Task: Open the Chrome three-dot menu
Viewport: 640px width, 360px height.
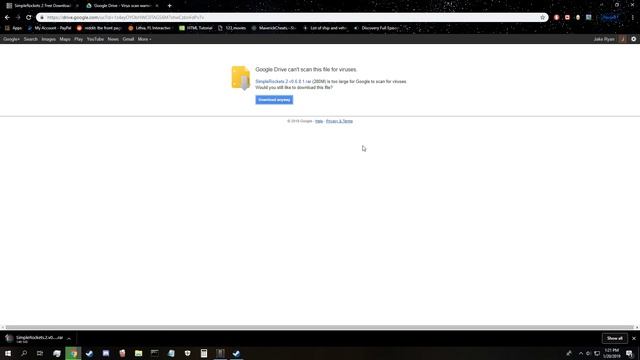Action: (x=633, y=18)
